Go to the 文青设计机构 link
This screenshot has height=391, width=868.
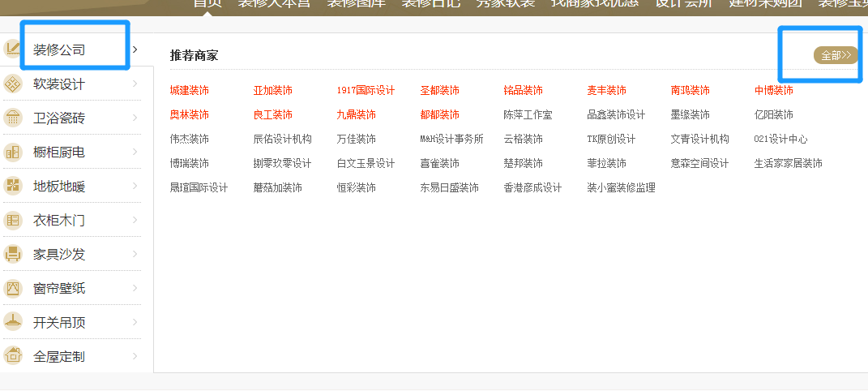(x=699, y=139)
